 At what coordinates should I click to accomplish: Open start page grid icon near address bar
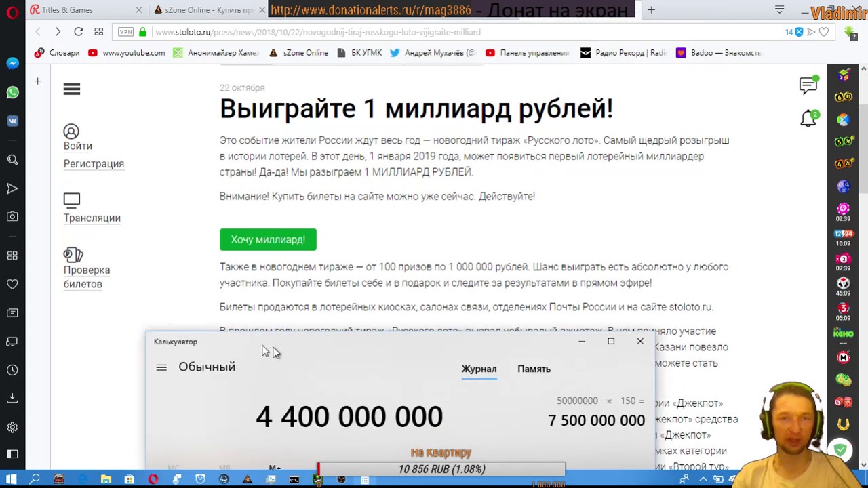coord(98,32)
